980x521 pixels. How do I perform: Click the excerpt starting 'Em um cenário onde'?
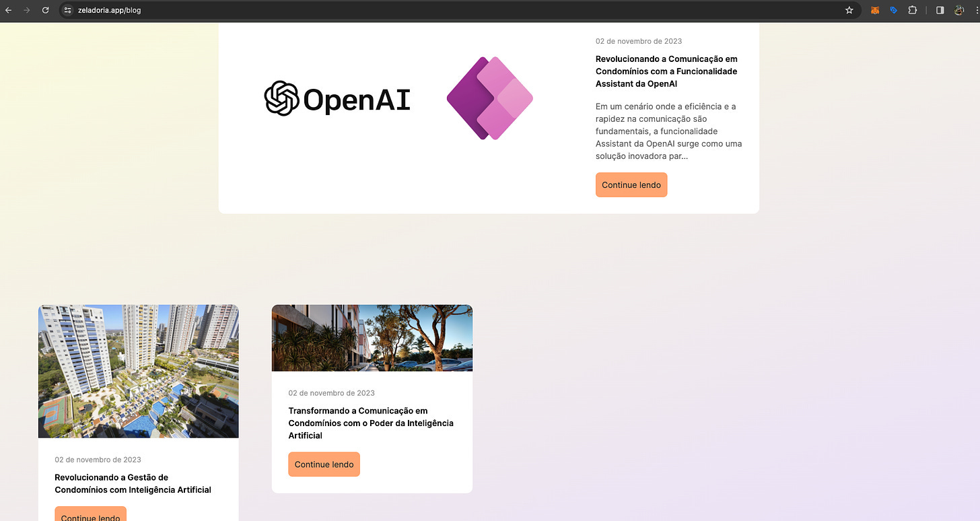coord(669,131)
